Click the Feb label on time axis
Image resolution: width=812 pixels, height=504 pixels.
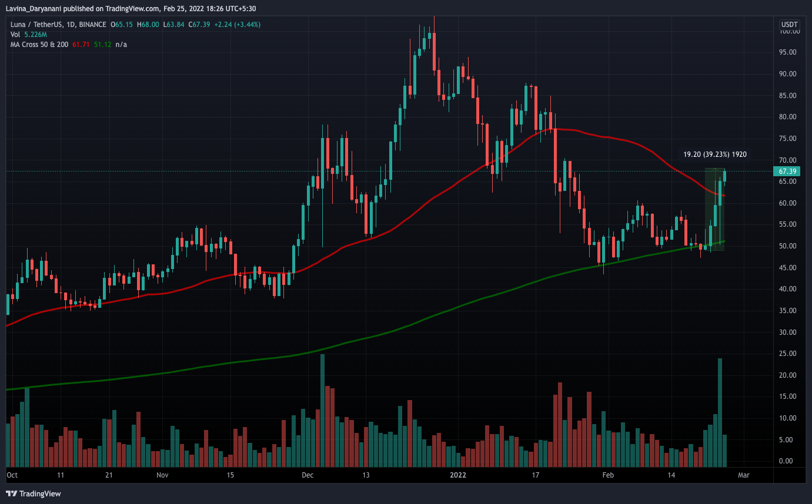pyautogui.click(x=608, y=474)
